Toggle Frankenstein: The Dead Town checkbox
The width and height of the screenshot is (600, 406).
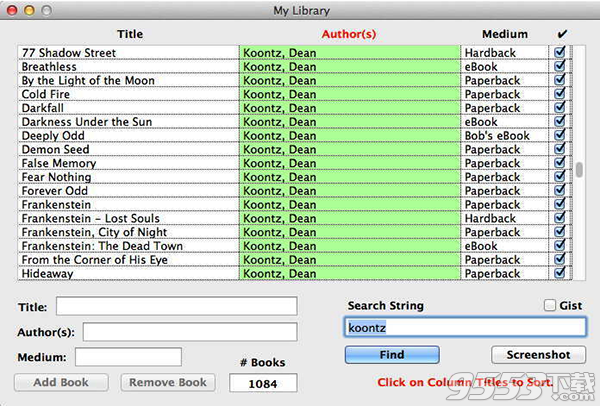[x=559, y=245]
